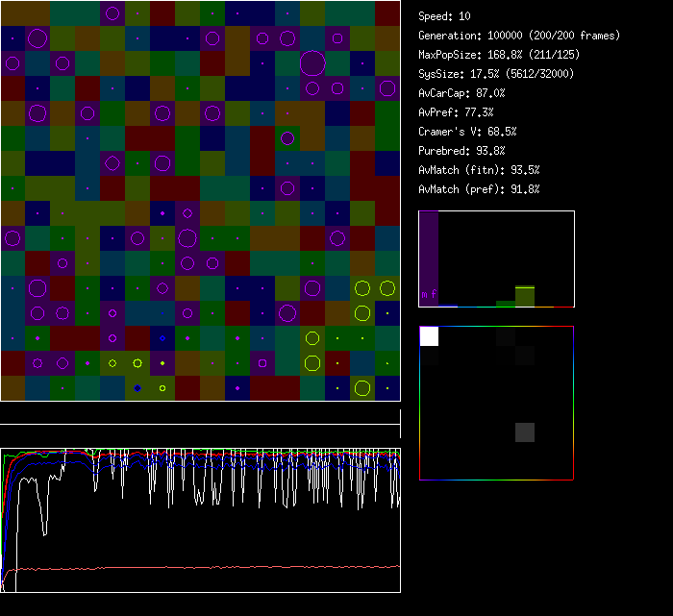Click the Speed: 10 readout
673x616 pixels.
tap(445, 16)
